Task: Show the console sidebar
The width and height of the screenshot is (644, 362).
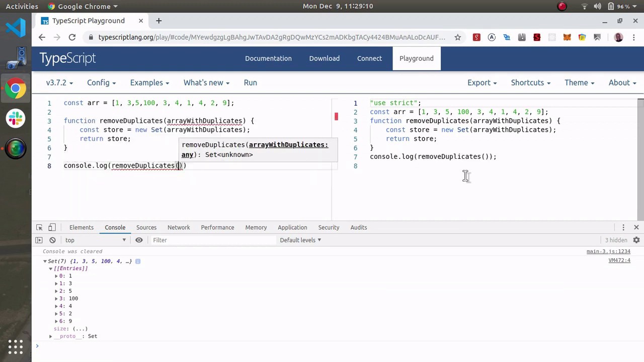Action: (39, 240)
